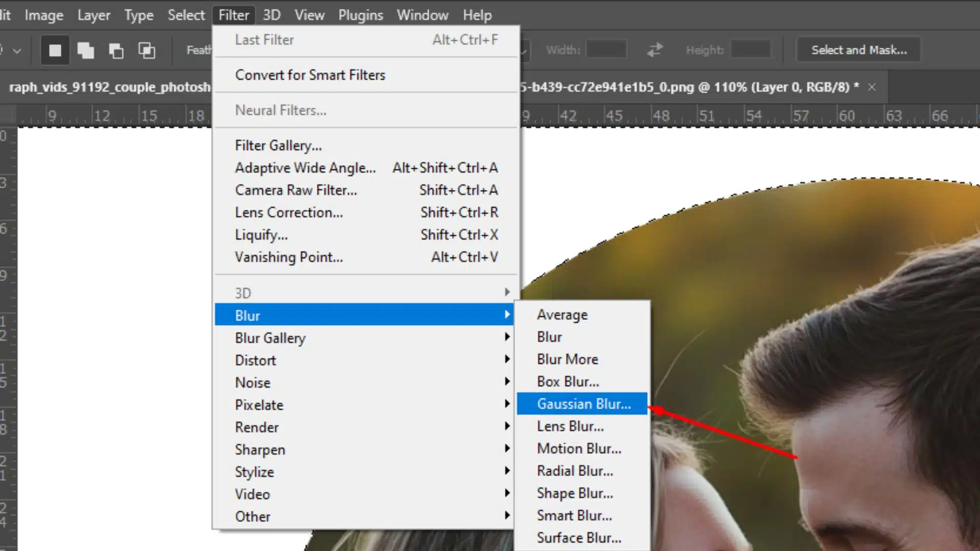
Task: Open the Window menu
Action: (423, 15)
